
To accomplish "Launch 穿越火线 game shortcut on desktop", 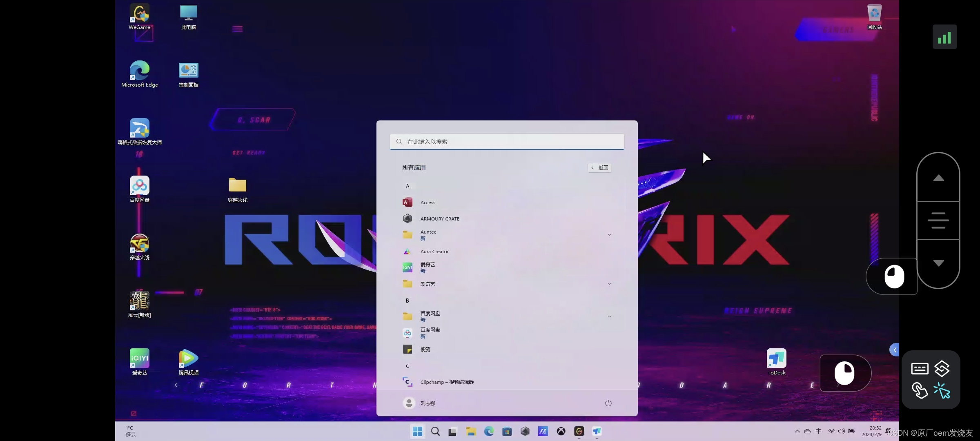I will pyautogui.click(x=140, y=247).
